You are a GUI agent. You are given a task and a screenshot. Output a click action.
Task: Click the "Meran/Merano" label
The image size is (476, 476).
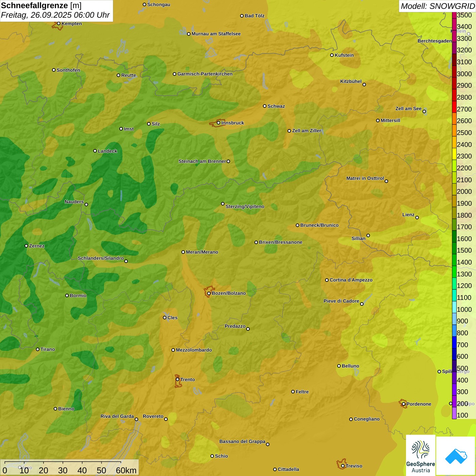[202, 252]
